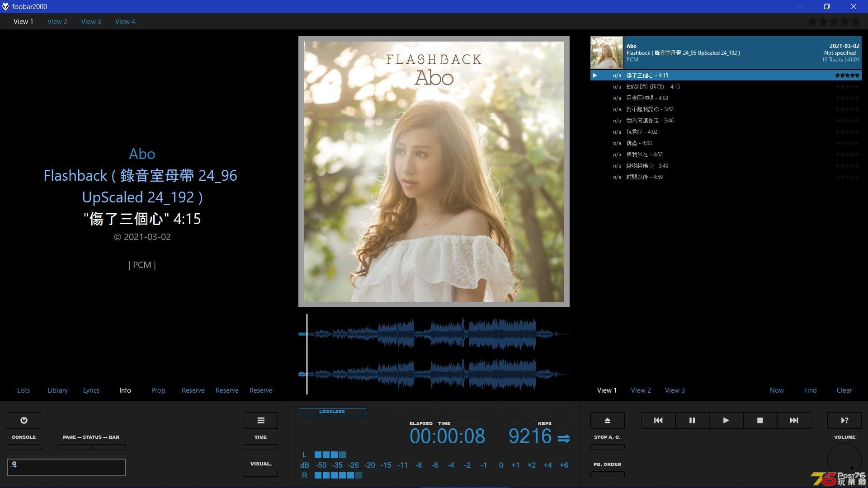
Task: Toggle the STOP A. C. indicator bar
Action: click(608, 447)
